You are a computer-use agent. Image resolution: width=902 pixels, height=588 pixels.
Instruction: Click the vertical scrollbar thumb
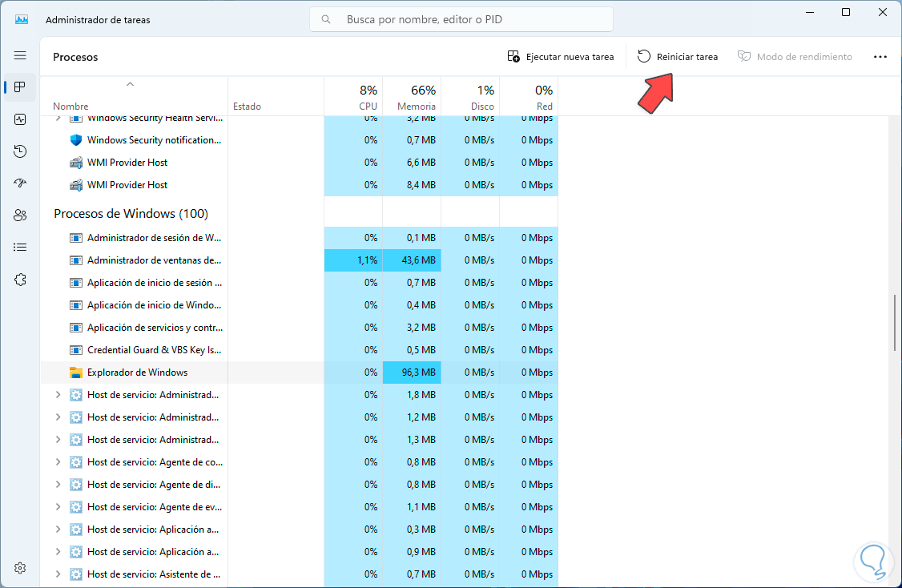(x=895, y=322)
